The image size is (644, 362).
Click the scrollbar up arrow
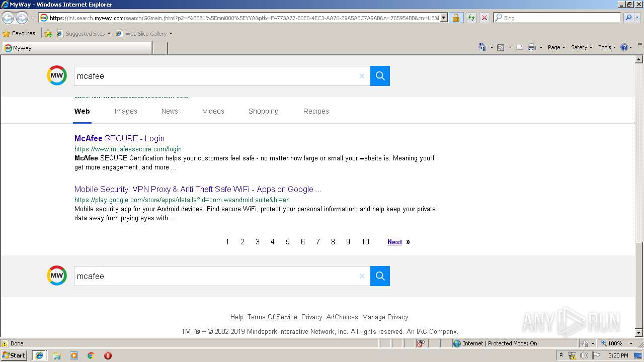coord(639,60)
